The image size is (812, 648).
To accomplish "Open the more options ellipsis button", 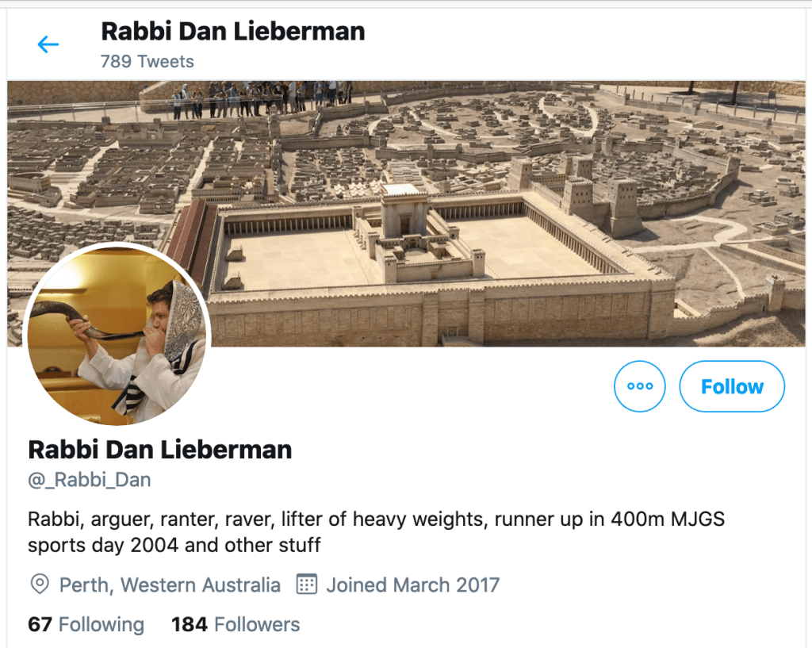I will tap(640, 386).
